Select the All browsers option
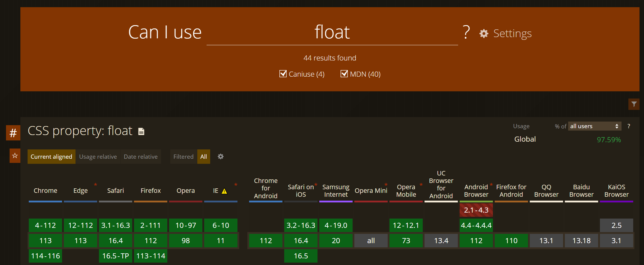644x265 pixels. pos(204,157)
